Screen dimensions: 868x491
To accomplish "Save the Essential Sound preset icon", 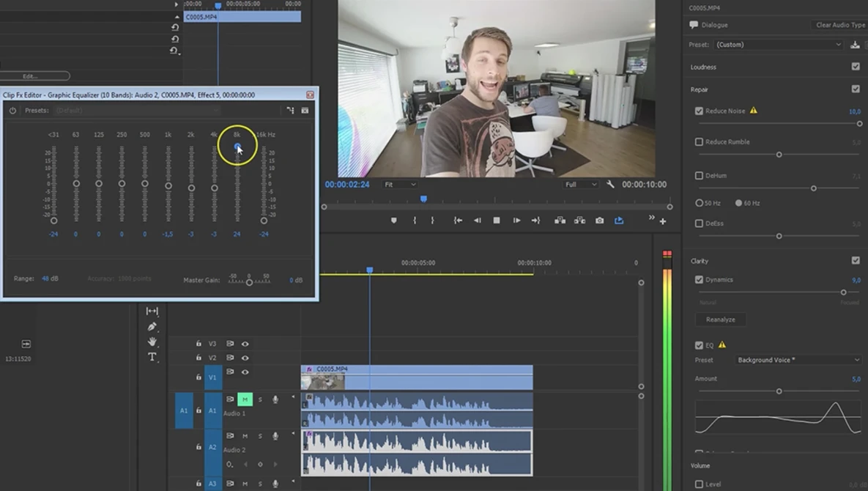I will [855, 45].
